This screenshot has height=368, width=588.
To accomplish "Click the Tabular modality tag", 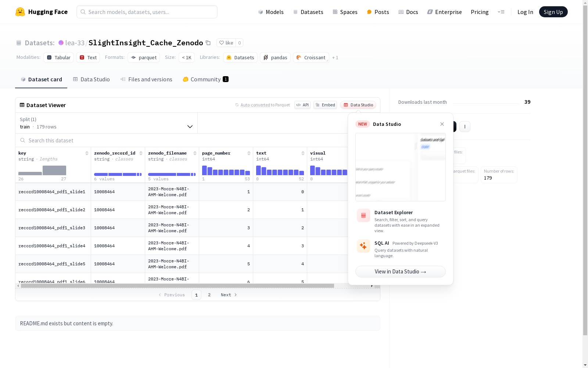I will coord(59,57).
